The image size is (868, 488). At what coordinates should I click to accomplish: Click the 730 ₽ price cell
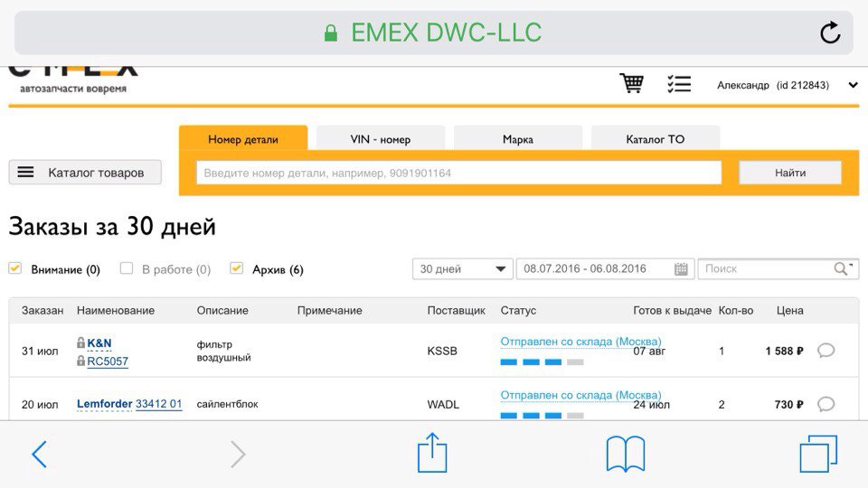[788, 405]
